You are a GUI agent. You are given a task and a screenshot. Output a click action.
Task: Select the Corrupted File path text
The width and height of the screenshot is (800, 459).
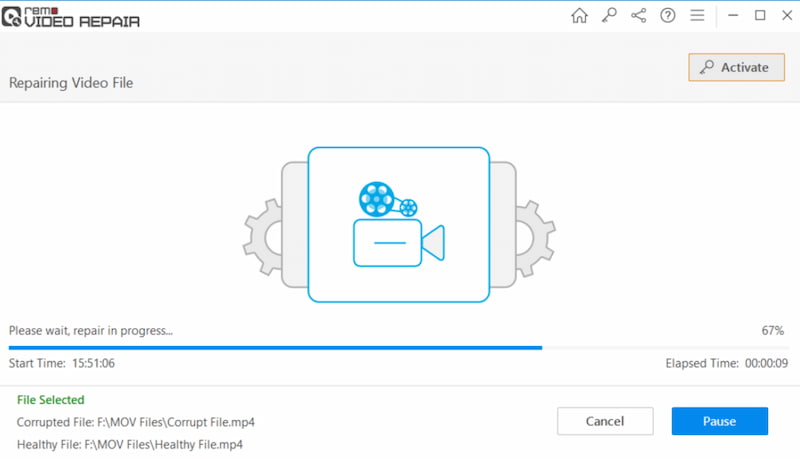point(136,422)
